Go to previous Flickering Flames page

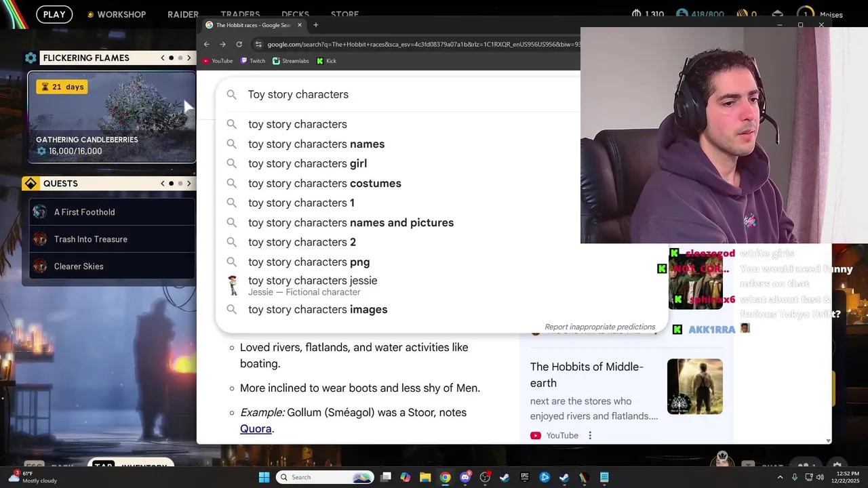[x=163, y=58]
